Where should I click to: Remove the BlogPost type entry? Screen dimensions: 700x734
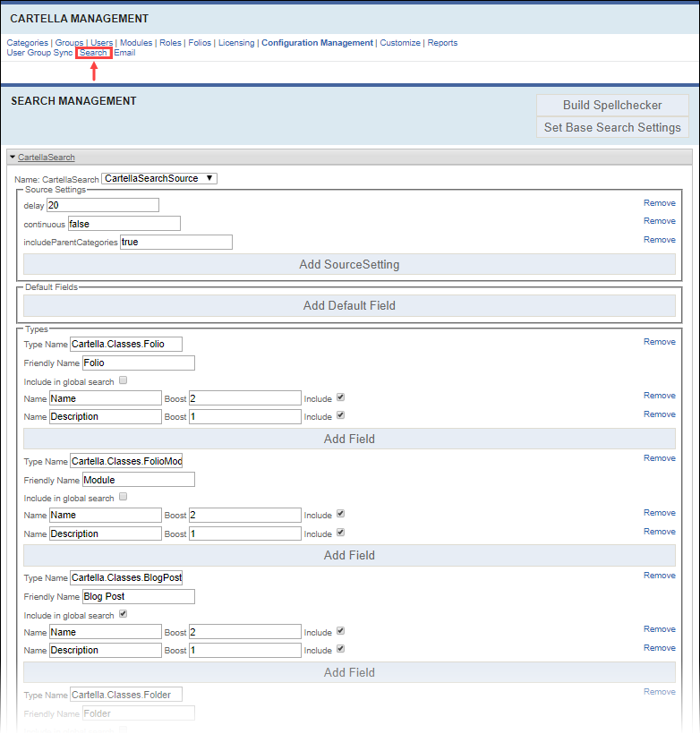(659, 576)
